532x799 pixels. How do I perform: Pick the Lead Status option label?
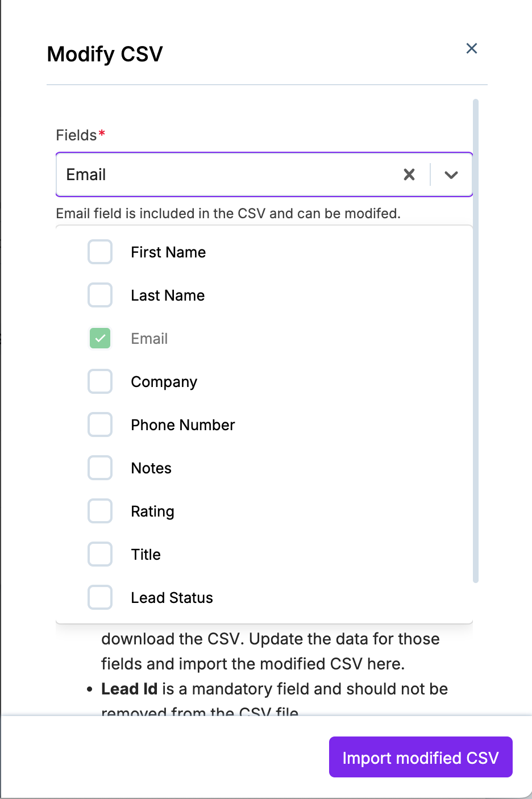point(172,598)
